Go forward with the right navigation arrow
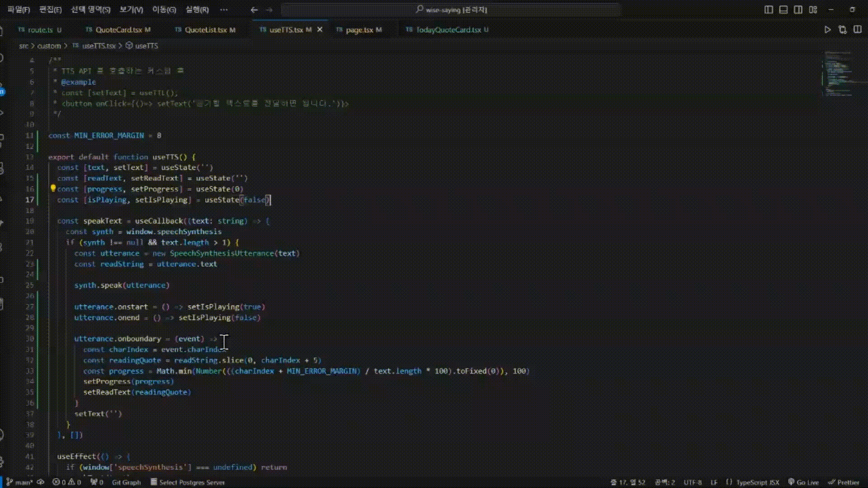 [269, 9]
